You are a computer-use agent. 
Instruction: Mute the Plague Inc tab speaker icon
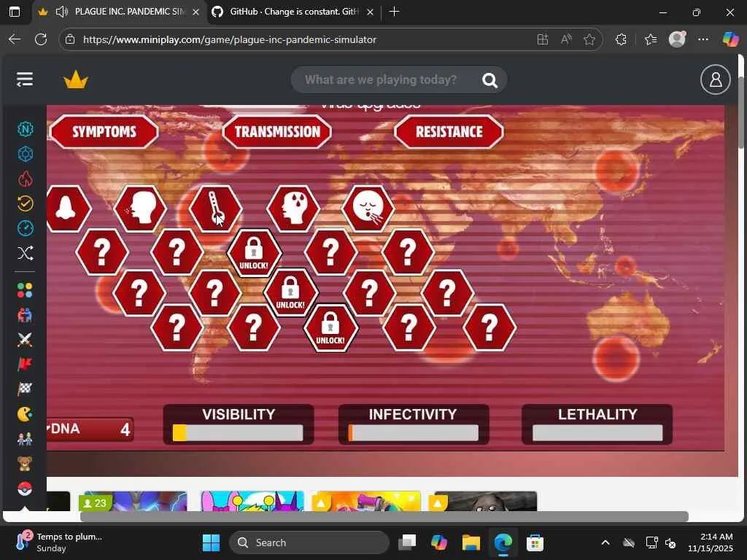coord(62,12)
